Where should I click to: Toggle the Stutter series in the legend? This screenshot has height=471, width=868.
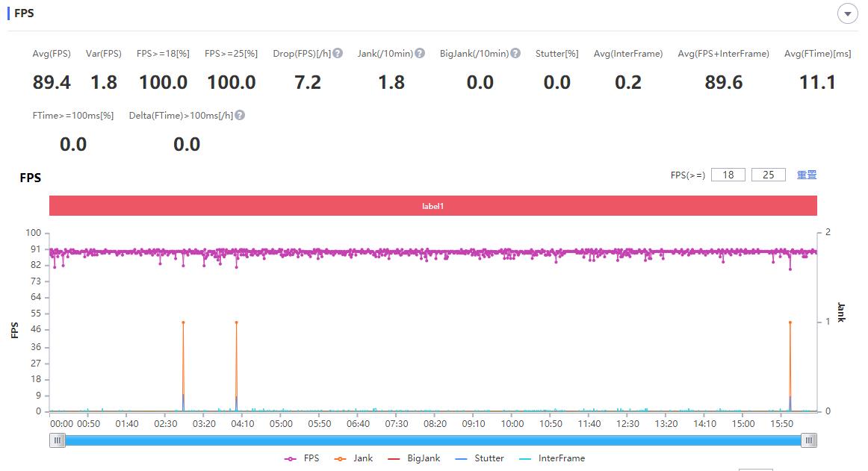point(479,458)
